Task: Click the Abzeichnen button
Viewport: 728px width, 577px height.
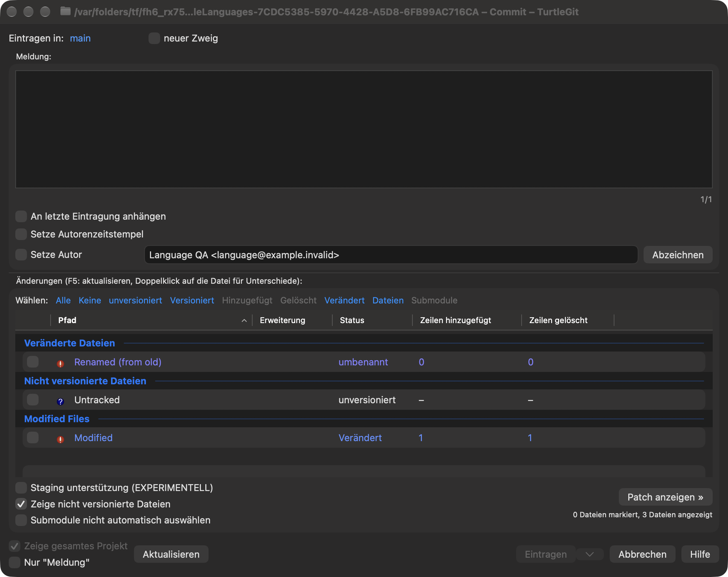Action: coord(678,255)
